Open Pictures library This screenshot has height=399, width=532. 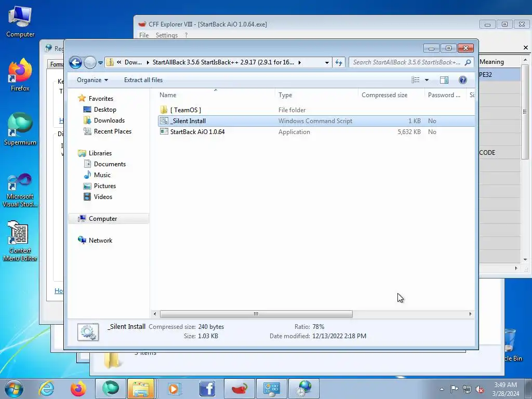(x=105, y=185)
